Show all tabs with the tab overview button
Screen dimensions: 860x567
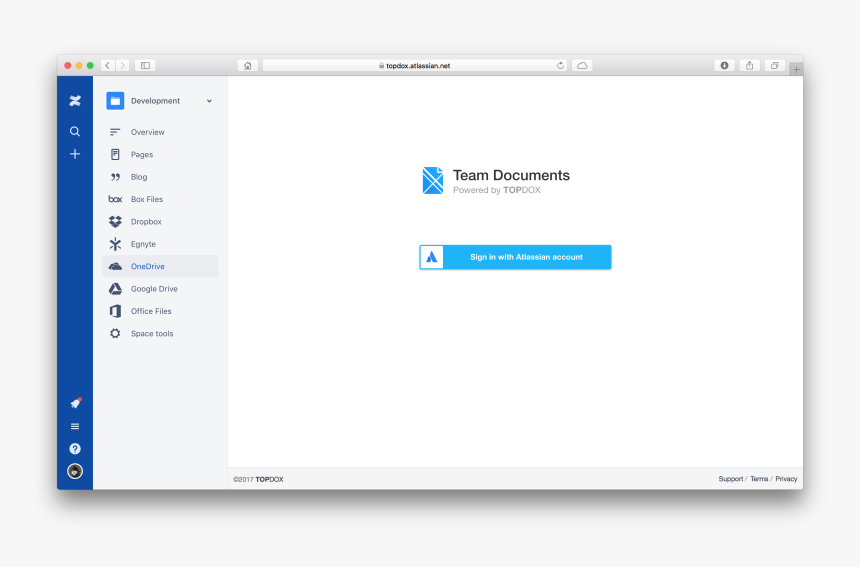point(774,65)
